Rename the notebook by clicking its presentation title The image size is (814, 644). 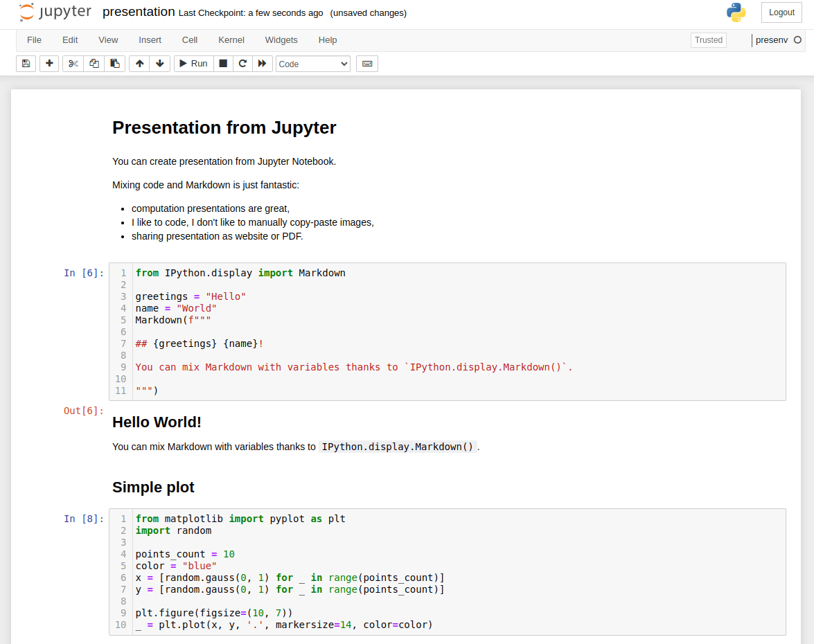138,12
